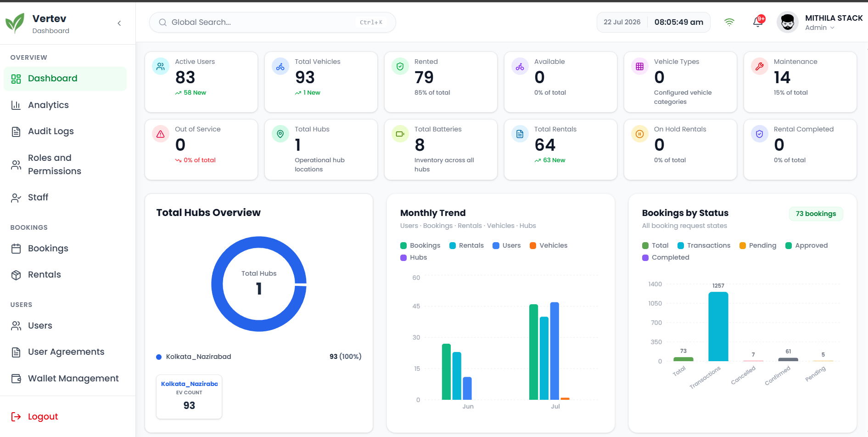Viewport: 868px width, 437px height.
Task: Open the Analytics page
Action: 65,105
